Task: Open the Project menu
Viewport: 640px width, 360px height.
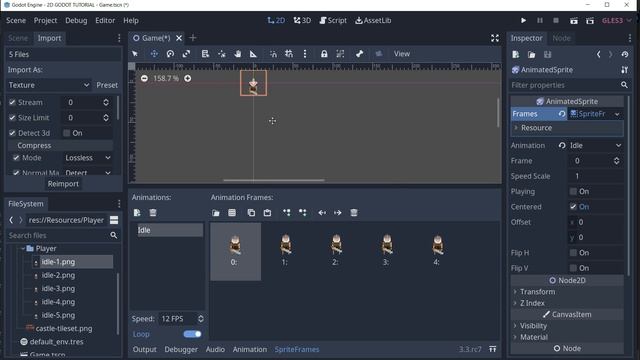Action: click(x=45, y=20)
